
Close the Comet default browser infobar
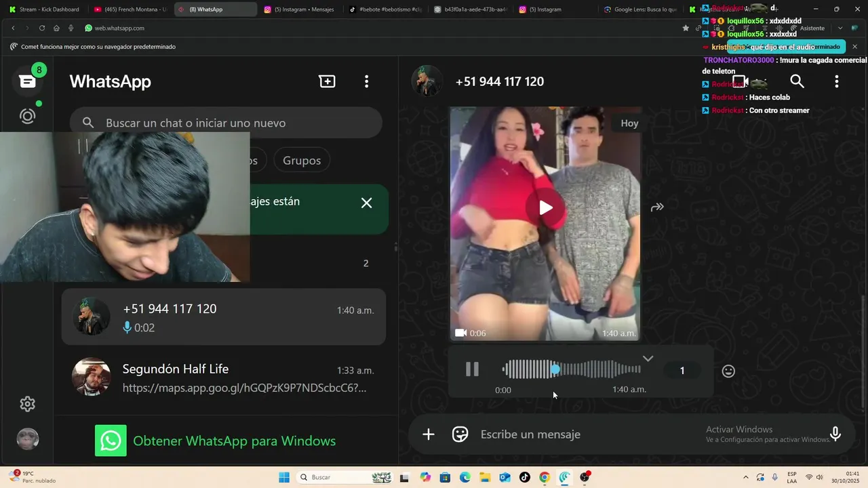[854, 47]
